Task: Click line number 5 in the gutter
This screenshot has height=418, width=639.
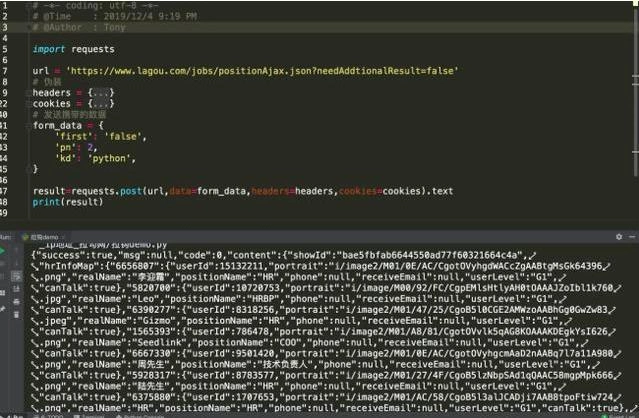Action: point(4,49)
